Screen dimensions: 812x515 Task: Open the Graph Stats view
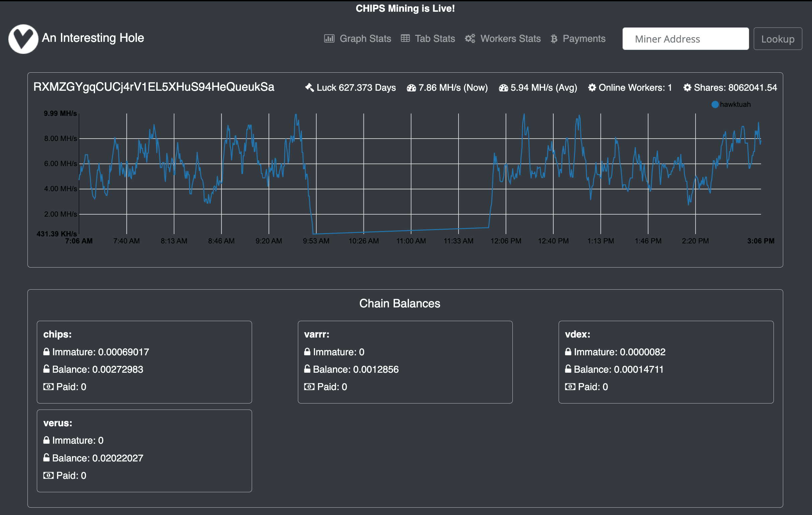(x=366, y=39)
